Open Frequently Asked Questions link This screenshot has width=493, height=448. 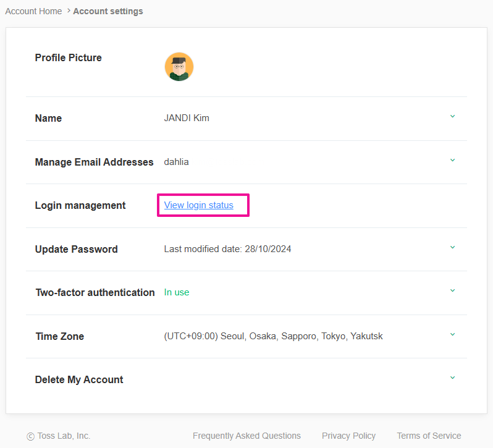pyautogui.click(x=247, y=436)
